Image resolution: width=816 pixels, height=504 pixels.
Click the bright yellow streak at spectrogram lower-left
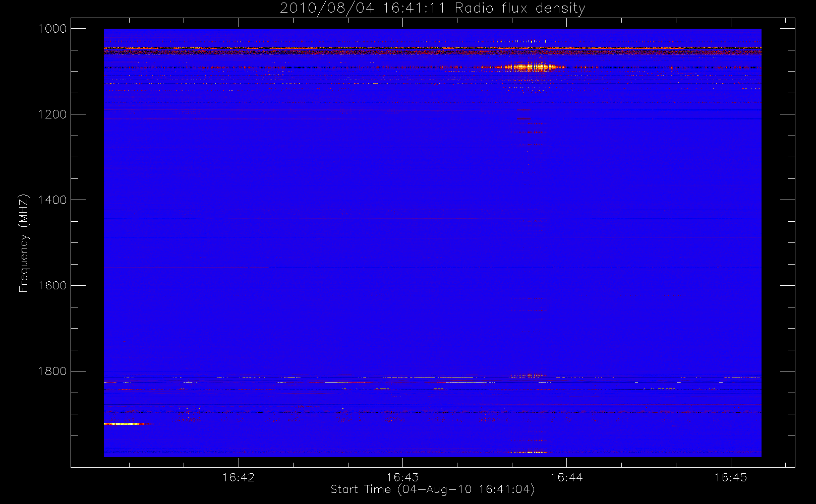click(124, 424)
